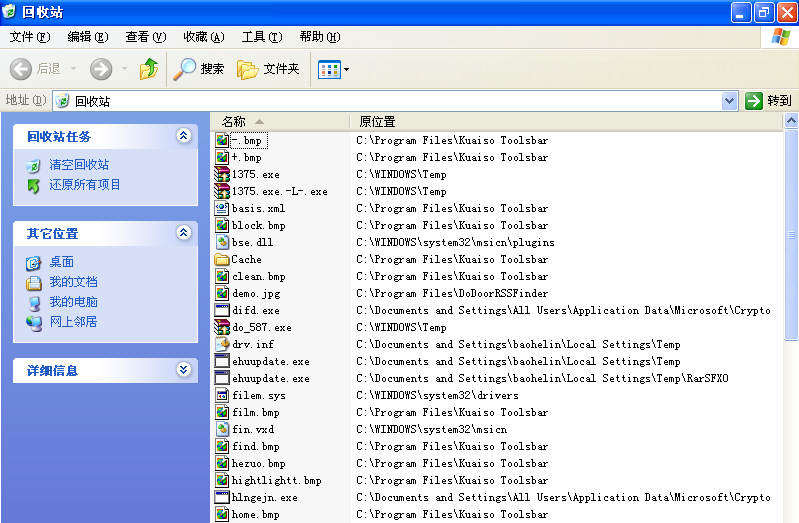Click the Views grid icon

(329, 69)
